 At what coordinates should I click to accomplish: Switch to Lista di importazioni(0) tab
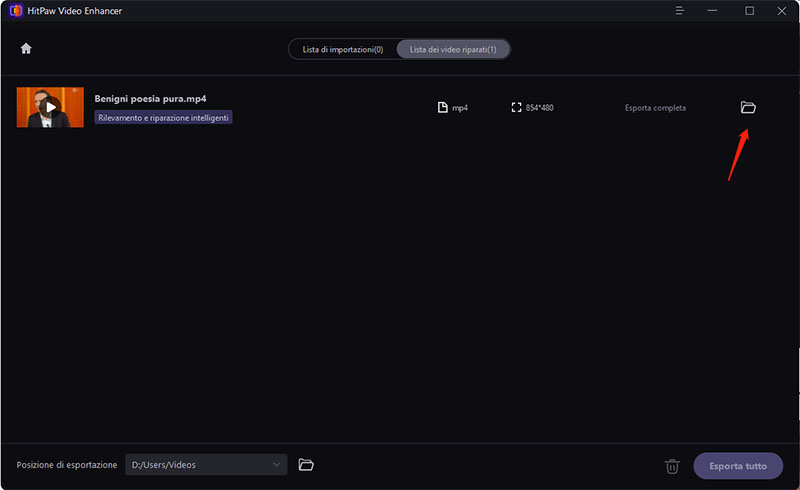coord(343,49)
